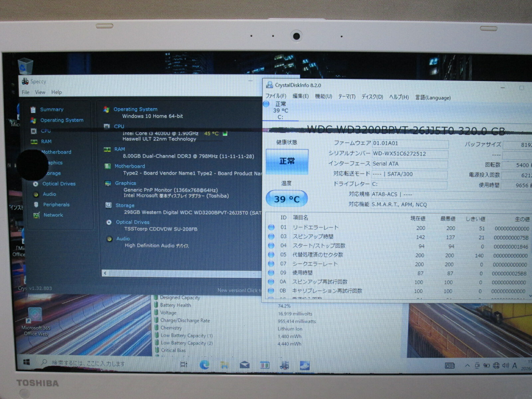
Task: Click the interface field Serial ATA
Action: [x=410, y=164]
